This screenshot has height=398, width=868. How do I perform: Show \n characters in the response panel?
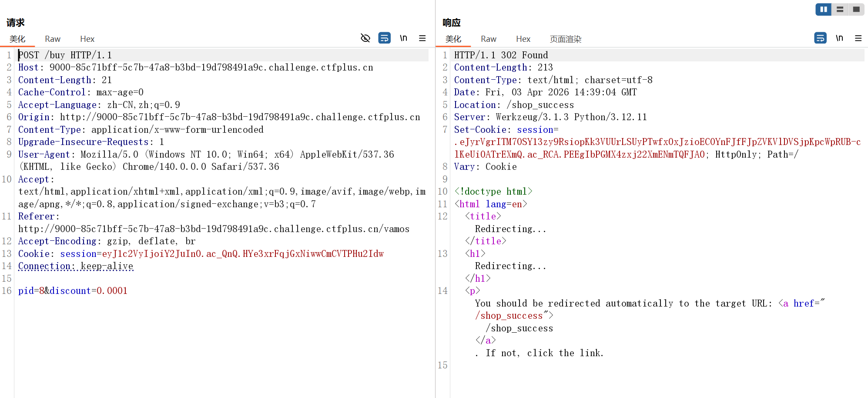(x=839, y=38)
